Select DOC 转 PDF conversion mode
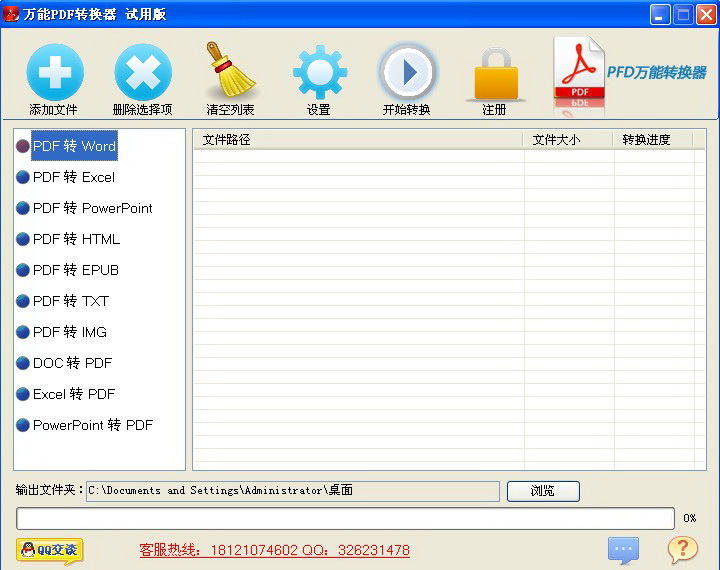This screenshot has height=570, width=720. (64, 363)
